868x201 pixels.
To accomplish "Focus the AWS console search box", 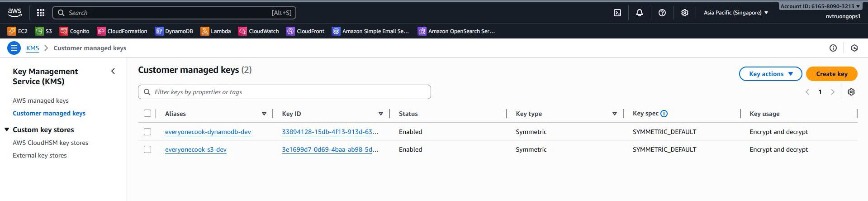I will (174, 13).
